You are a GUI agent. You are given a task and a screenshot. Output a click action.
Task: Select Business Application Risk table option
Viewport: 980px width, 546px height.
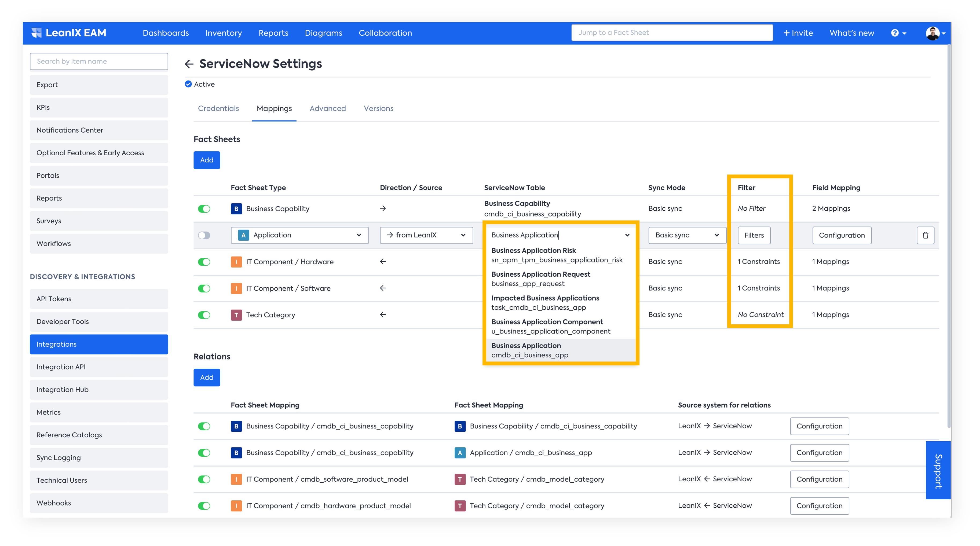pos(561,255)
